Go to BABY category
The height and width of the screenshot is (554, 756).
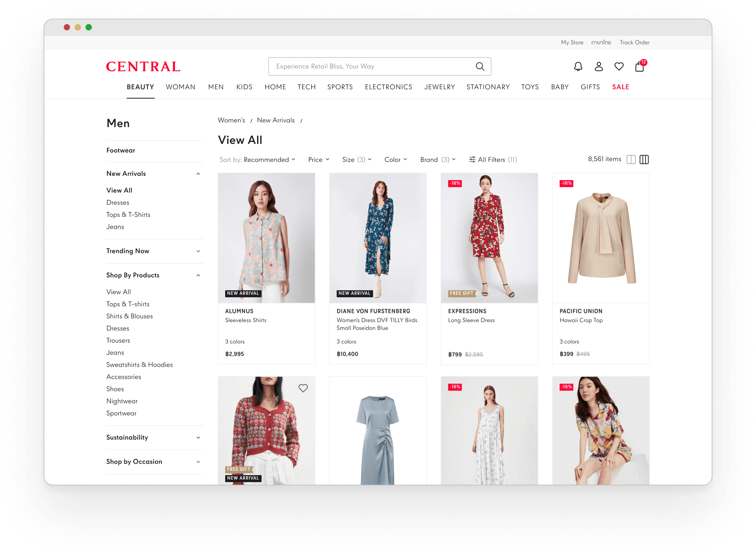click(560, 87)
